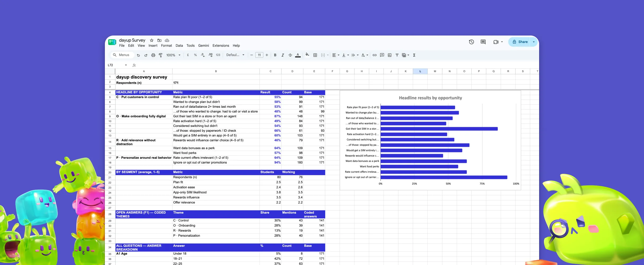The image size is (644, 265).
Task: Move document with folder icon
Action: pyautogui.click(x=159, y=40)
